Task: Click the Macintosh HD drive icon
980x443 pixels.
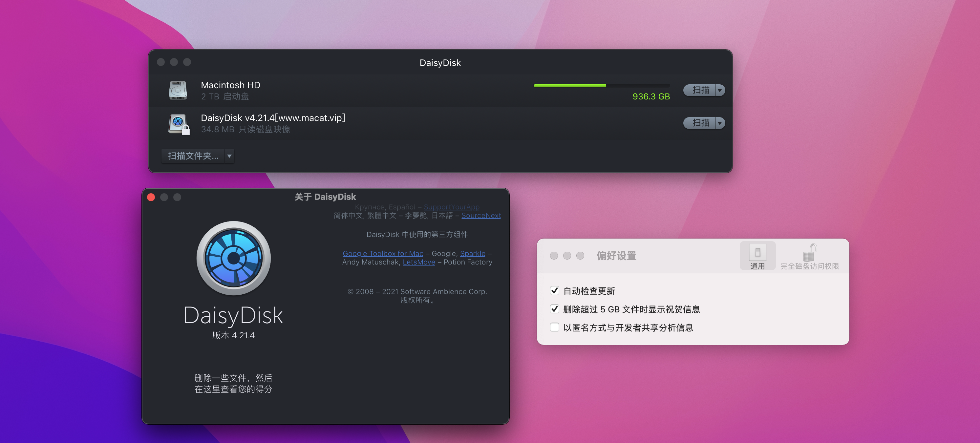Action: click(x=178, y=91)
